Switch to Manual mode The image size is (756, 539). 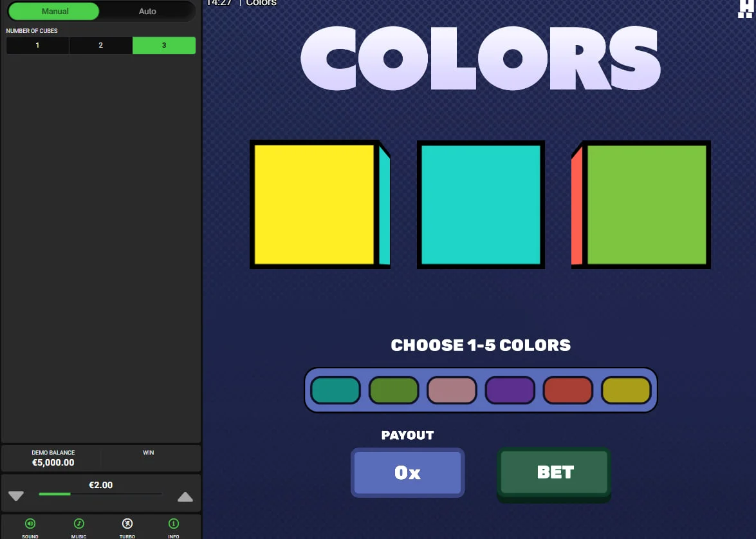pos(54,11)
